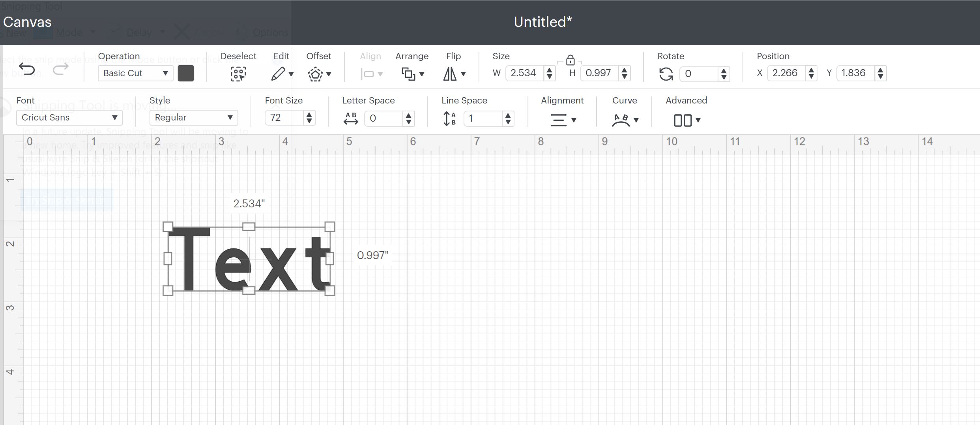Increase font size with up stepper

pos(309,115)
